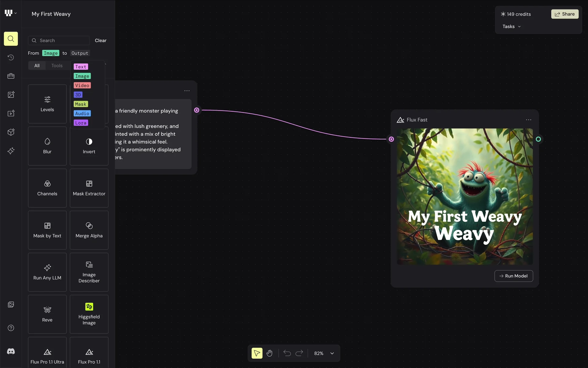Open the Weavy logo menu dropdown
Image resolution: width=588 pixels, height=368 pixels.
point(10,13)
